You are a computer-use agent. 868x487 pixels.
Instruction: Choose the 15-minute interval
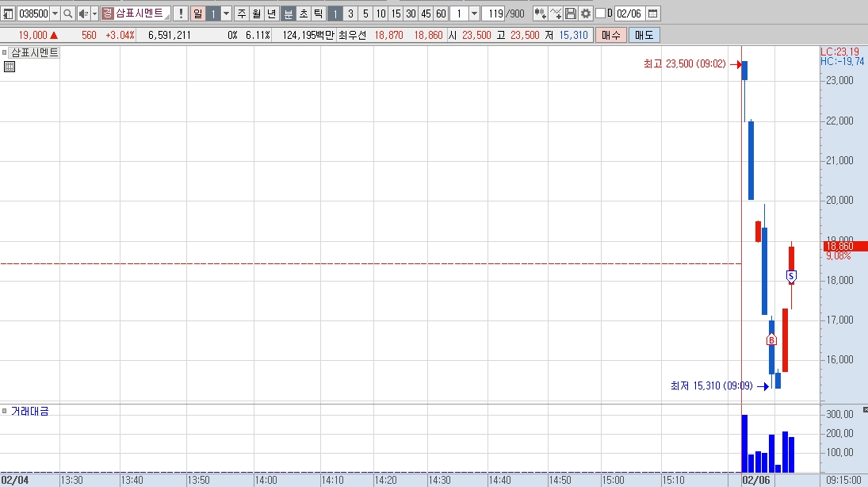click(396, 13)
